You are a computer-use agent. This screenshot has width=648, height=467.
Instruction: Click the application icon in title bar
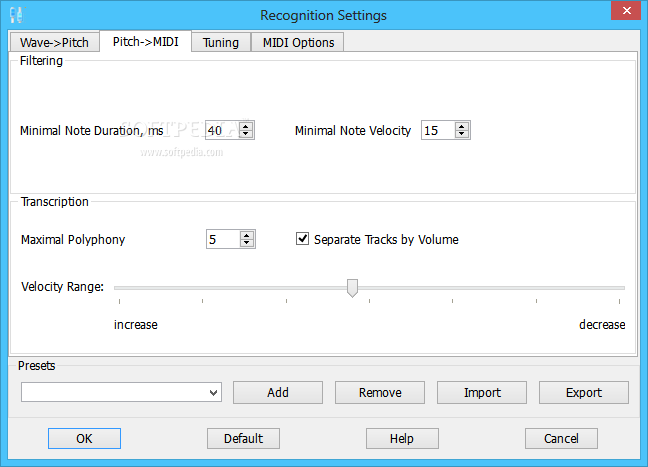coord(17,15)
